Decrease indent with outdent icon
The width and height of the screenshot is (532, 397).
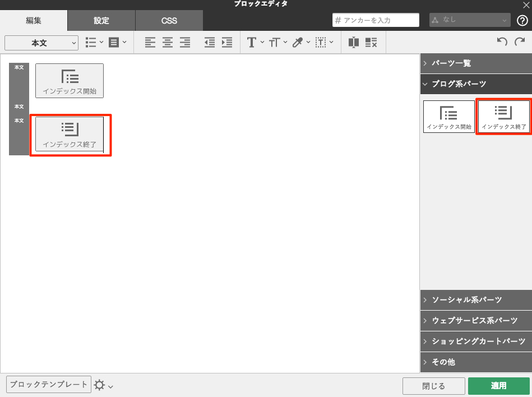click(209, 43)
